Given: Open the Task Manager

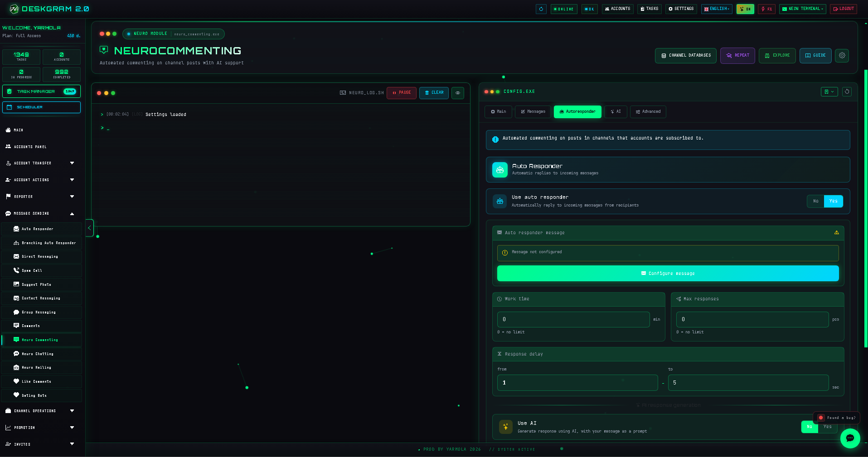Looking at the screenshot, I should [x=41, y=91].
